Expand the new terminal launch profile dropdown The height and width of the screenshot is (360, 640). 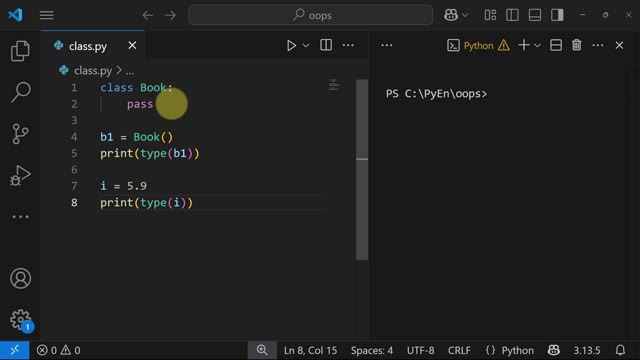(538, 45)
